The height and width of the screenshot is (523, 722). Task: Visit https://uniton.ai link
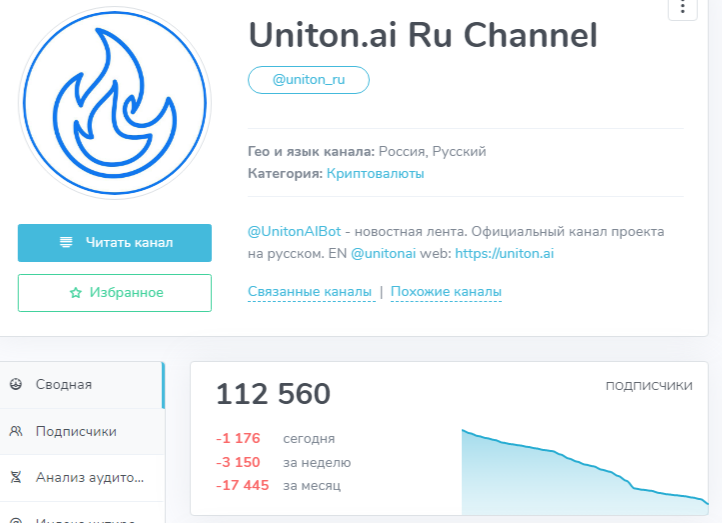[x=504, y=254]
